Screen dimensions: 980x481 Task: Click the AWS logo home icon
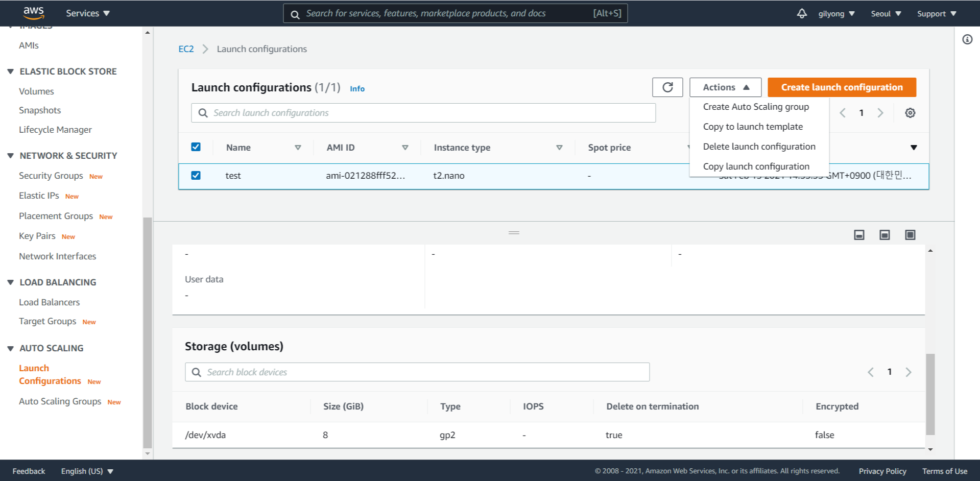34,13
